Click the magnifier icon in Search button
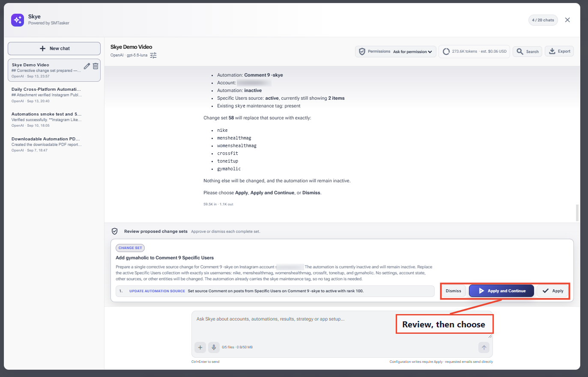 click(x=520, y=51)
